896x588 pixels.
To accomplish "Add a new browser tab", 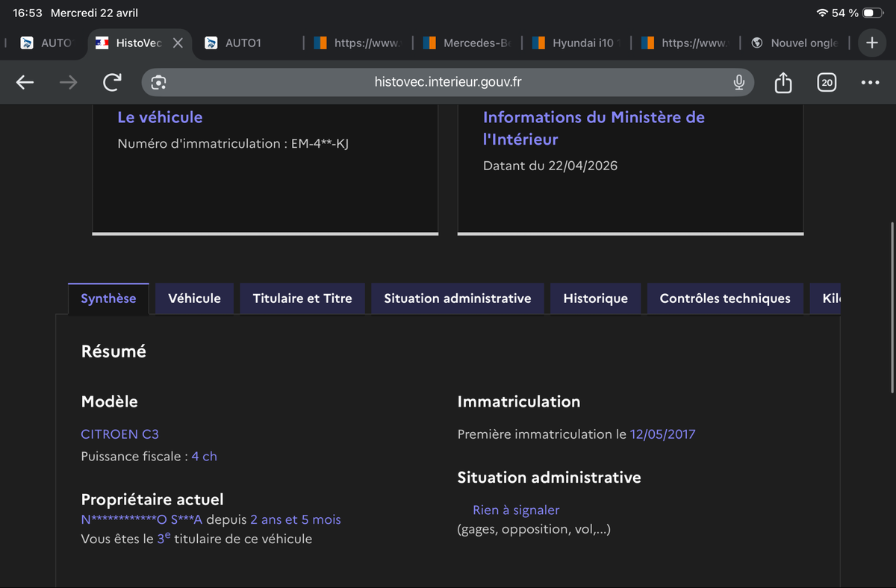I will tap(872, 43).
